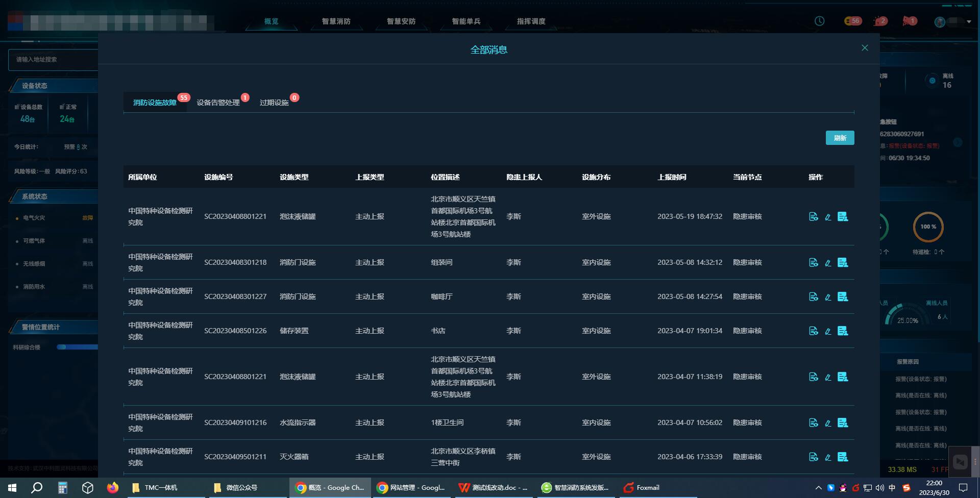Open the 智能单兵 navigation tab
Viewport: 980px width, 498px height.
click(x=466, y=21)
